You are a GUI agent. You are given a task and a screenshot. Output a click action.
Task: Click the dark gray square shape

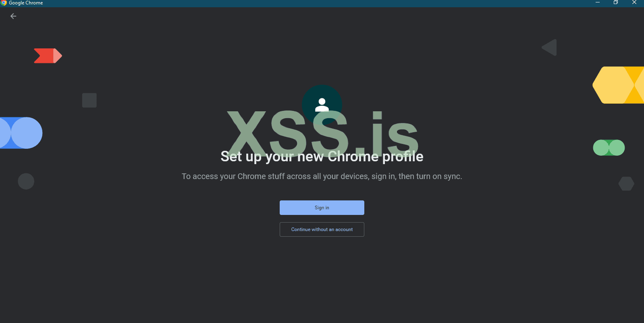coord(89,100)
